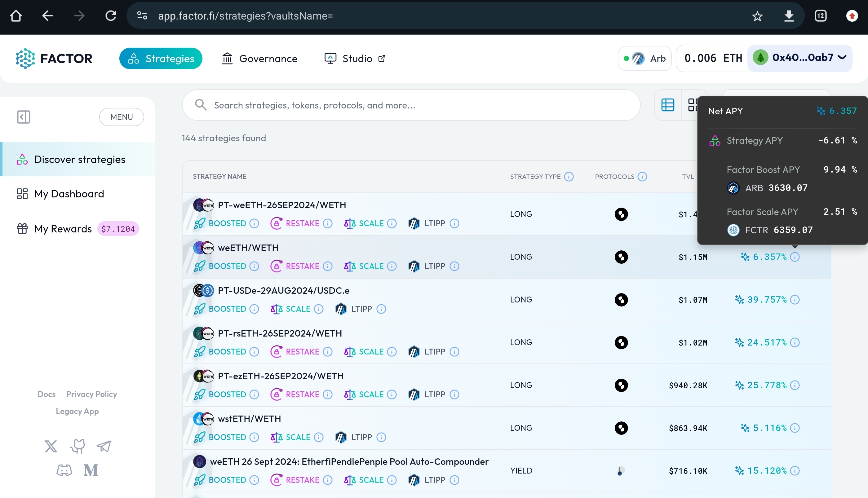Bookmark page with browser star icon
The width and height of the screenshot is (868, 498).
click(x=757, y=16)
